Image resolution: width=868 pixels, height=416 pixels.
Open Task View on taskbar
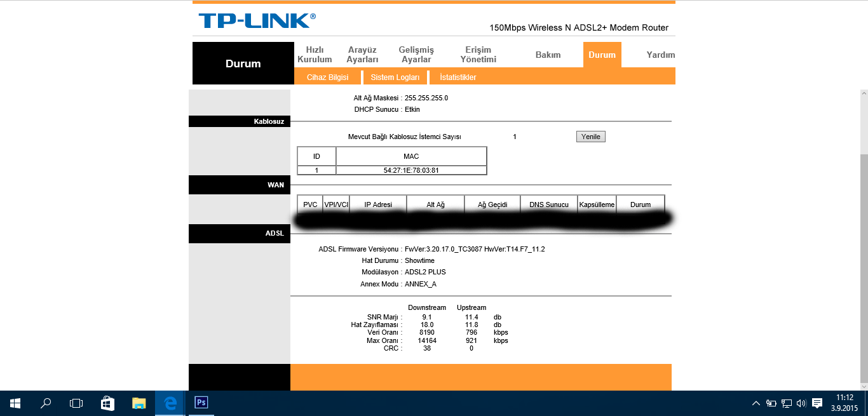tap(76, 403)
